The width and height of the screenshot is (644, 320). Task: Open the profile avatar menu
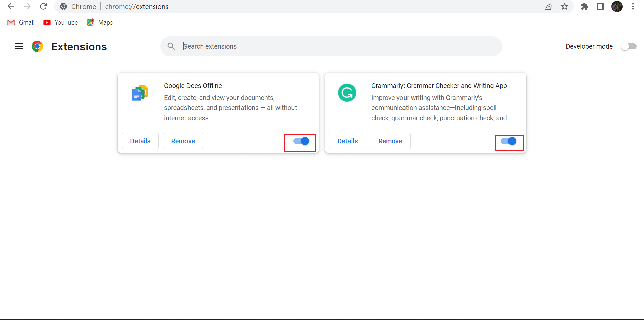click(x=617, y=6)
